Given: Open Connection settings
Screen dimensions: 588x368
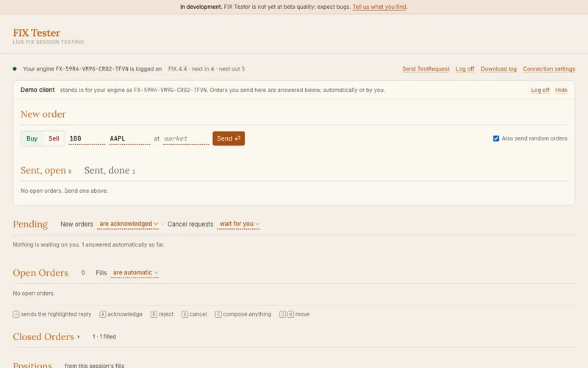Looking at the screenshot, I should [549, 68].
